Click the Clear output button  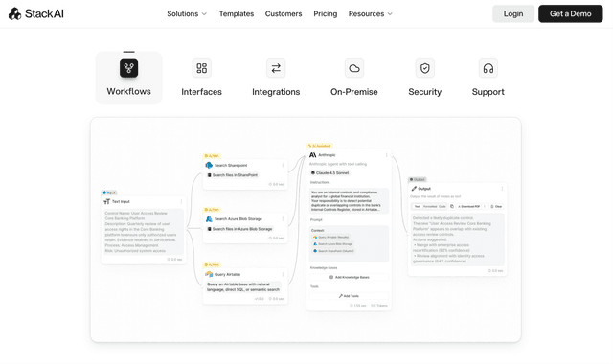click(x=496, y=207)
